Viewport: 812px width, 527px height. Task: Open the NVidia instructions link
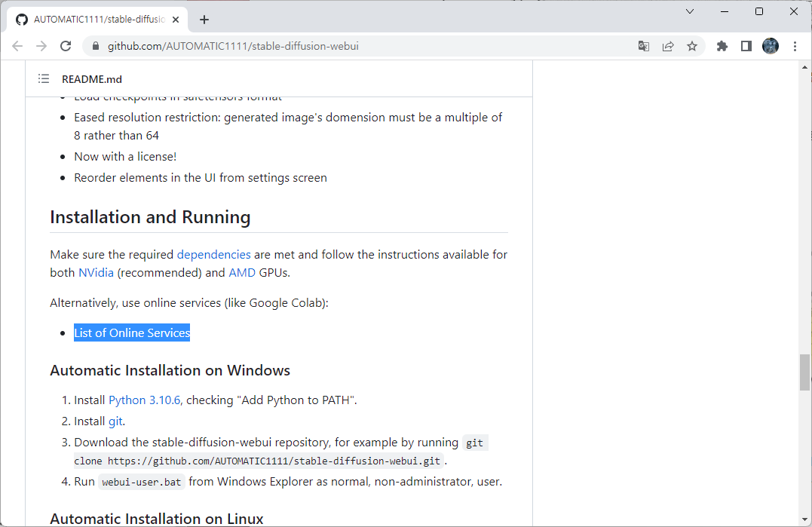click(96, 272)
